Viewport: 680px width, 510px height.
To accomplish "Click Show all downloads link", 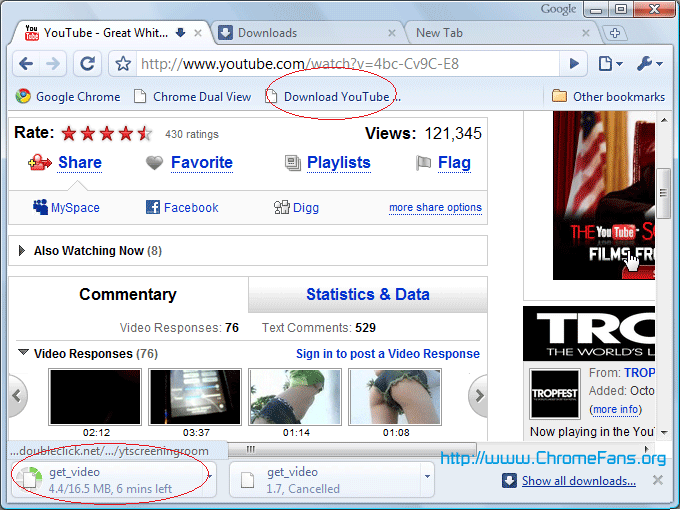I will tap(579, 481).
